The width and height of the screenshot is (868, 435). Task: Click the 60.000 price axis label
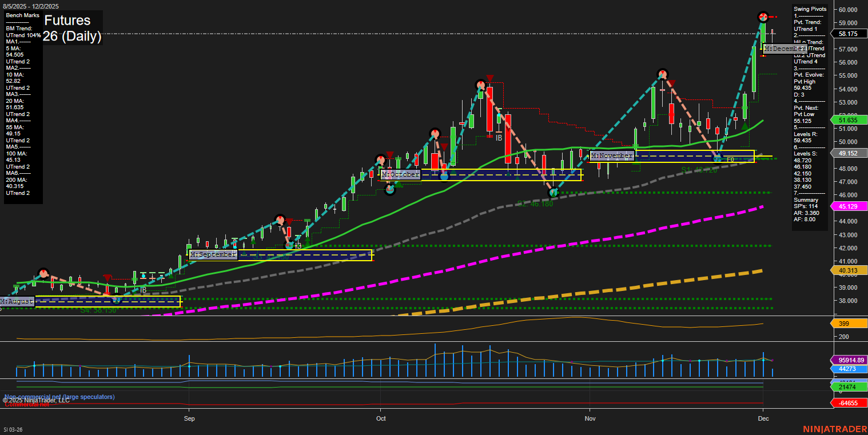[848, 10]
